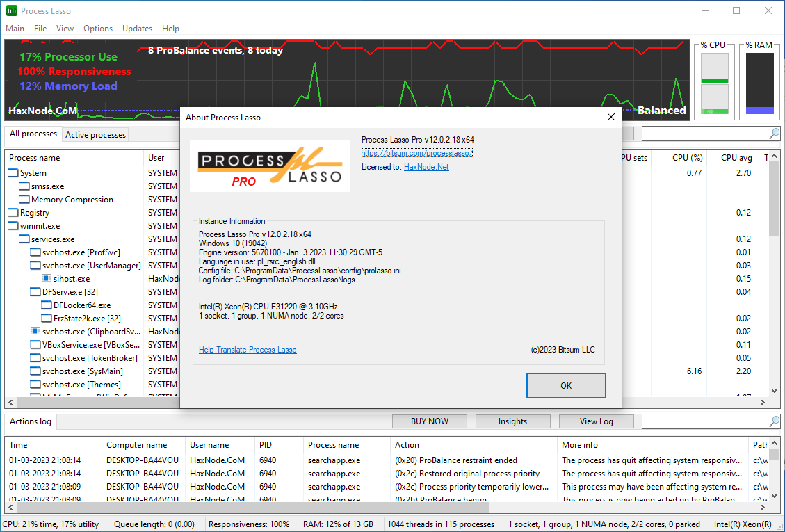
Task: Switch to the All processes tab
Action: tap(33, 134)
